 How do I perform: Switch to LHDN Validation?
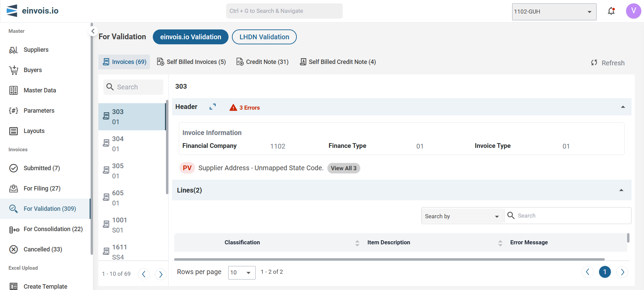(x=264, y=37)
